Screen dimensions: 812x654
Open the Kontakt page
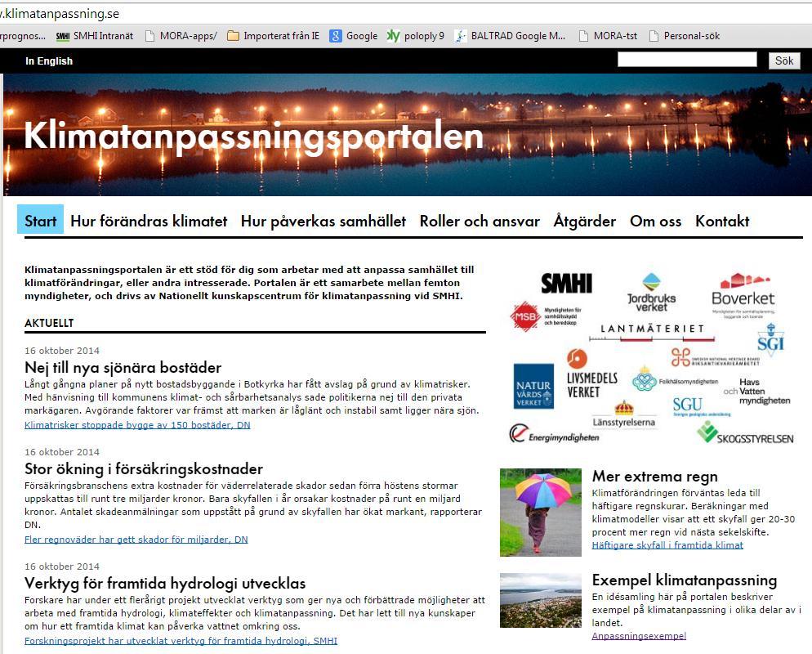[722, 222]
